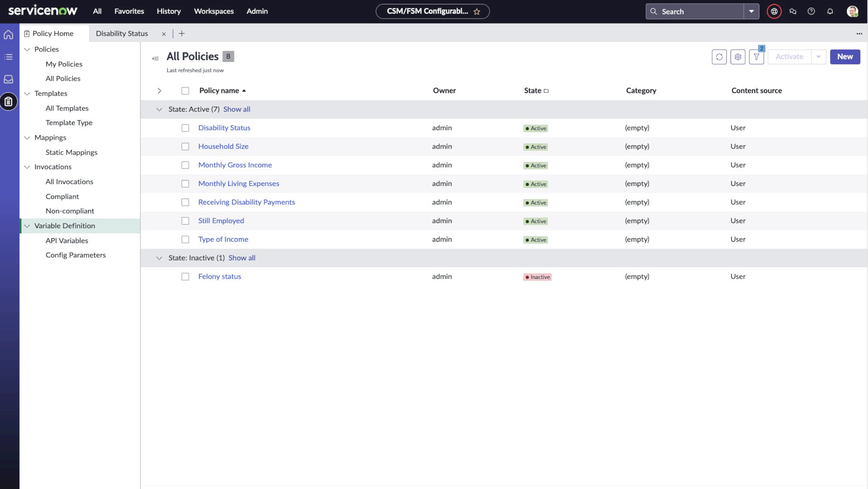Check the Still Employed row checkbox
The width and height of the screenshot is (868, 489).
point(185,221)
